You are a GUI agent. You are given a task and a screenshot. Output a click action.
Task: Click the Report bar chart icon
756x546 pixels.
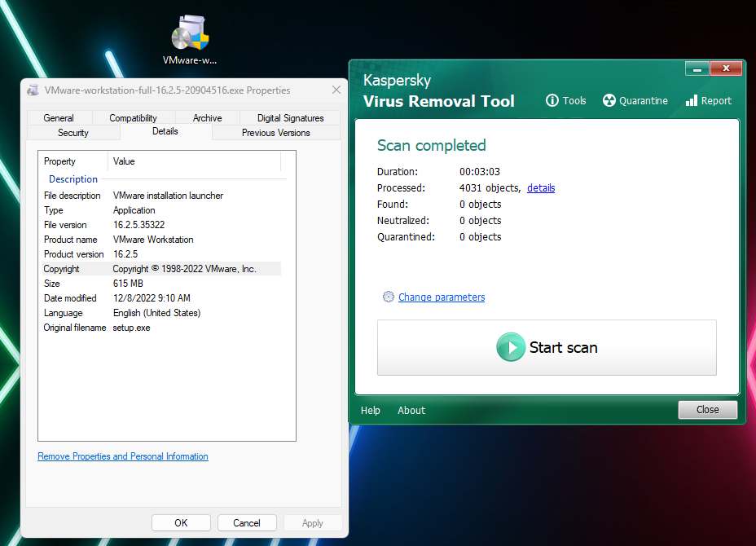[x=692, y=100]
